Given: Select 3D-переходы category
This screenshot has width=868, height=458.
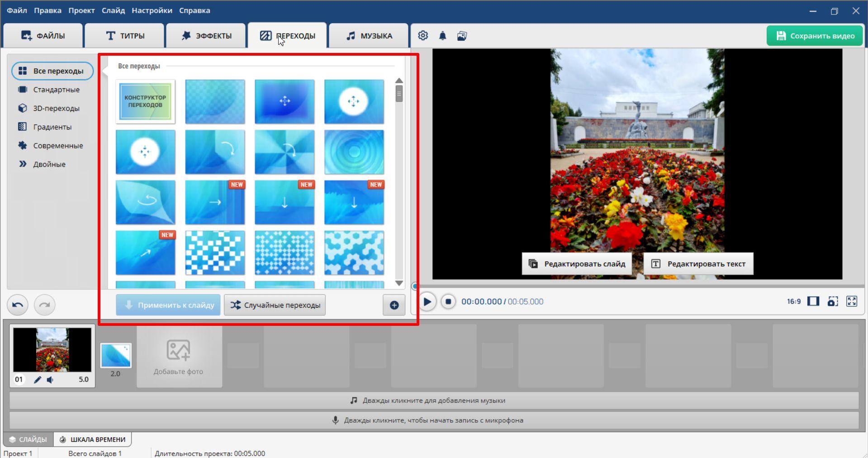Looking at the screenshot, I should (x=56, y=108).
